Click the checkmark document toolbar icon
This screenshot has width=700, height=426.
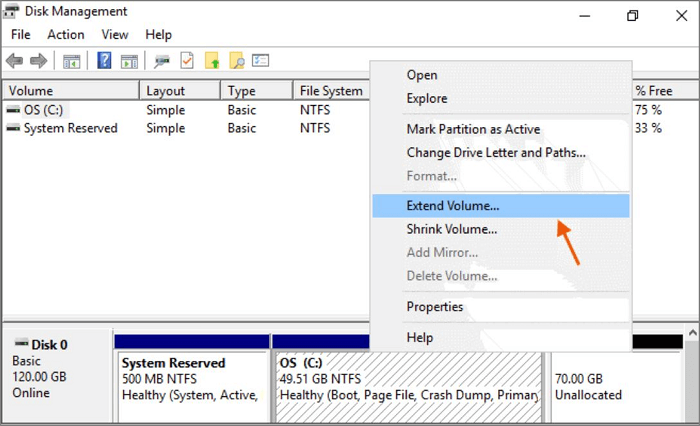[x=187, y=61]
